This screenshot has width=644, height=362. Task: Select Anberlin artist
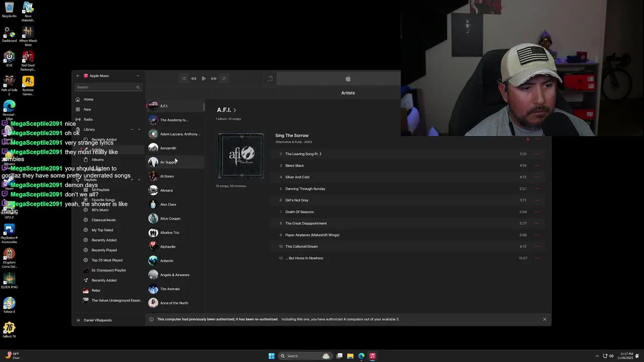pos(175,260)
